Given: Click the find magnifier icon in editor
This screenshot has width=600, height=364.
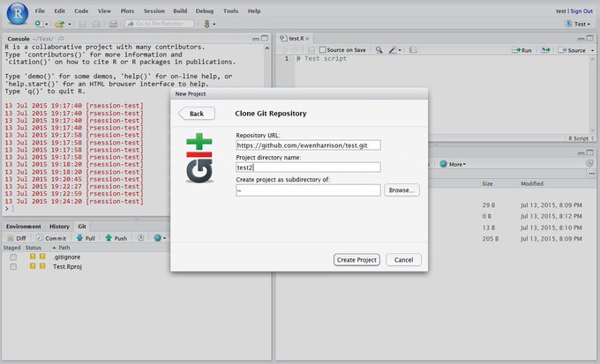Looking at the screenshot, I should coord(379,49).
